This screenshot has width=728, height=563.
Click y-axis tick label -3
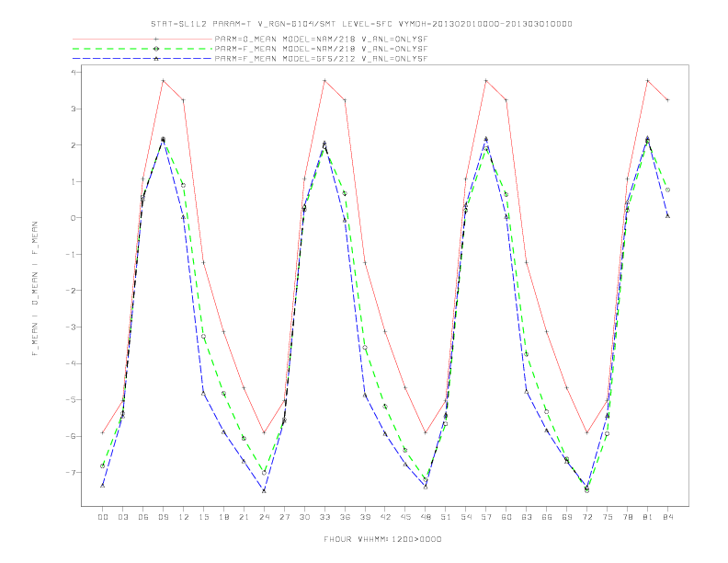pos(72,327)
